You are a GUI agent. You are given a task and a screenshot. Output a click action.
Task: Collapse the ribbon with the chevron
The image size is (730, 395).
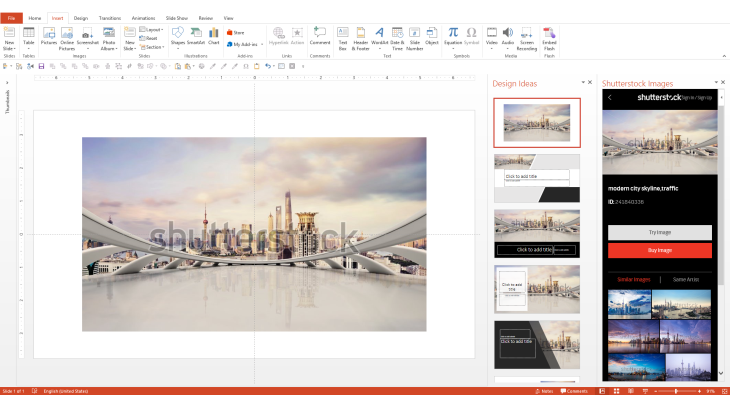click(x=724, y=56)
